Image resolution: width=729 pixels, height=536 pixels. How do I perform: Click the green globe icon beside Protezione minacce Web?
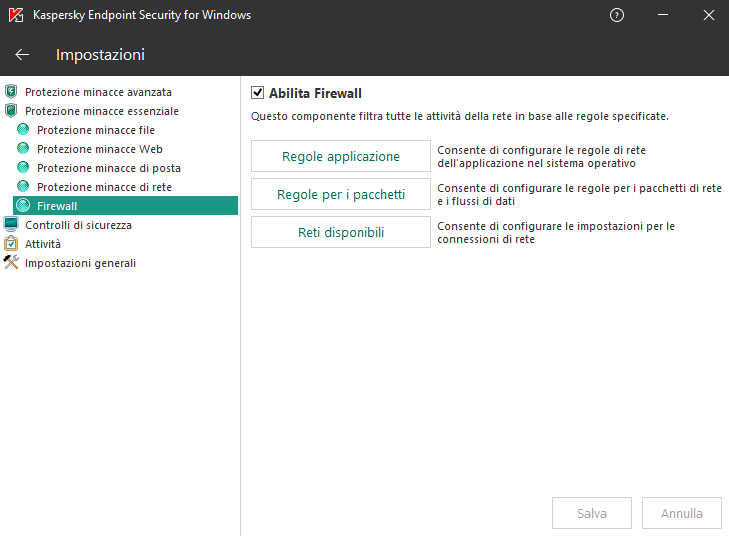[x=23, y=148]
